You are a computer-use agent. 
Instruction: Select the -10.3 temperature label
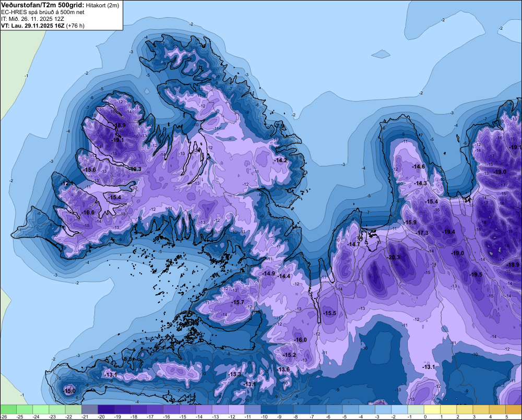135,169
